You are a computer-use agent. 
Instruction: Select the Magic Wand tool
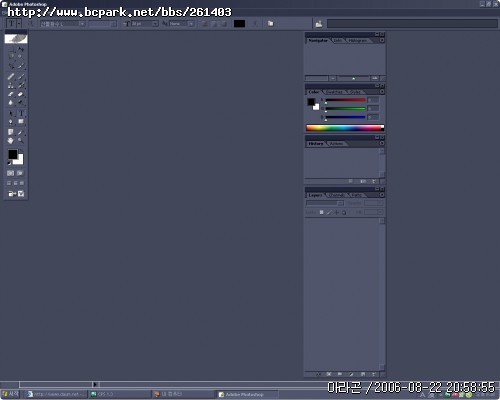(21, 56)
